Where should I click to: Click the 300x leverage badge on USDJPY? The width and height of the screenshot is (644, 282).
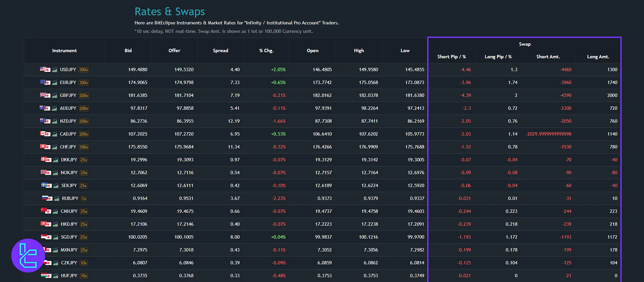click(83, 70)
